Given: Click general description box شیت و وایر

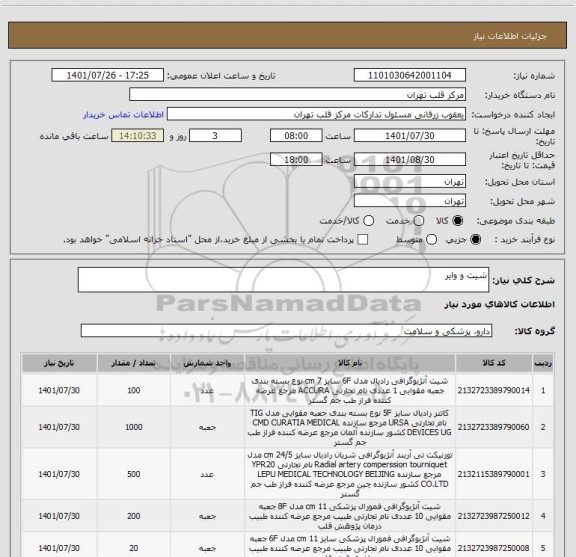Looking at the screenshot, I should point(283,280).
